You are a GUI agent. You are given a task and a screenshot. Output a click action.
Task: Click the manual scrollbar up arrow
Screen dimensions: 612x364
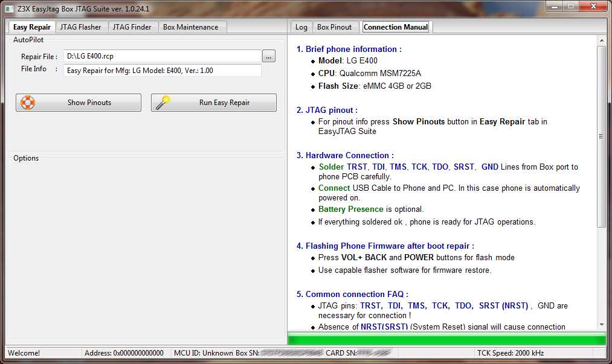pos(602,40)
